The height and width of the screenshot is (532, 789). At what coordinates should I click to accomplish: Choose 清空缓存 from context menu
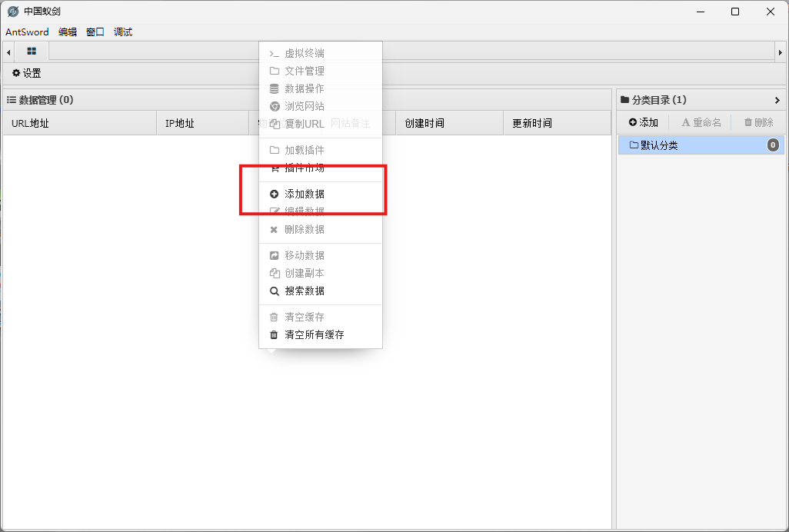(x=321, y=317)
